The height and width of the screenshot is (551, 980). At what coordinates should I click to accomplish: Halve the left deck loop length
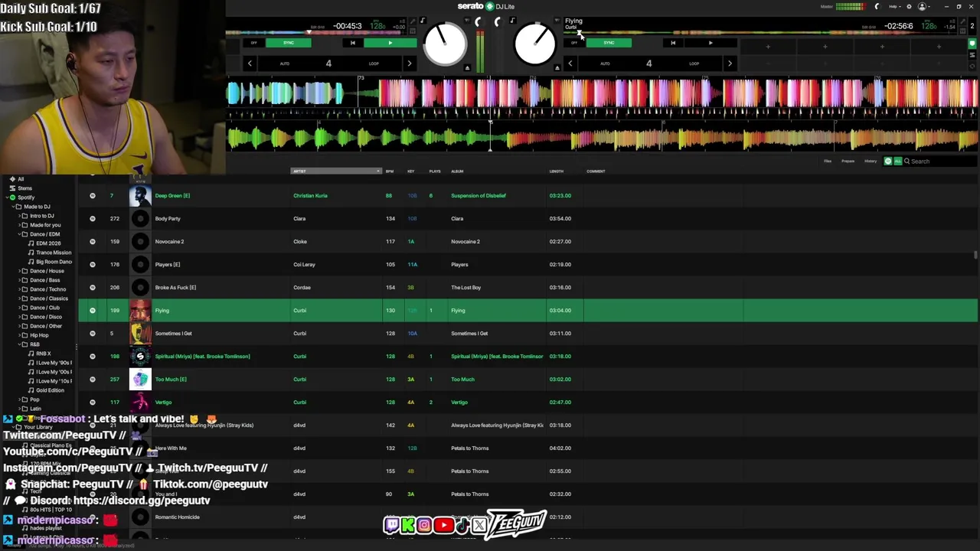pos(250,64)
